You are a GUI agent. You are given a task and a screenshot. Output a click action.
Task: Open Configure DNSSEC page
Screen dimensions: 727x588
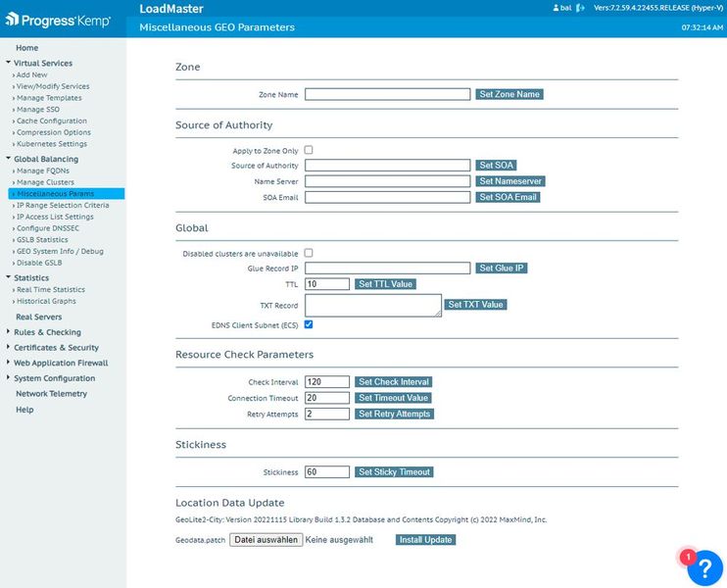(x=48, y=228)
